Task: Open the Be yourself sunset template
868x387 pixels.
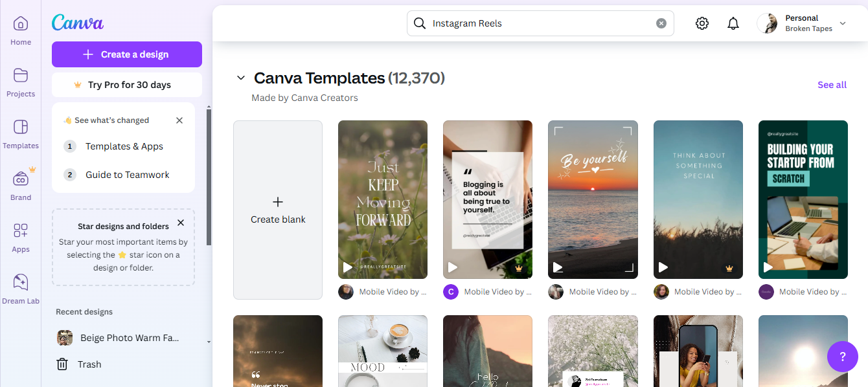Action: point(593,199)
